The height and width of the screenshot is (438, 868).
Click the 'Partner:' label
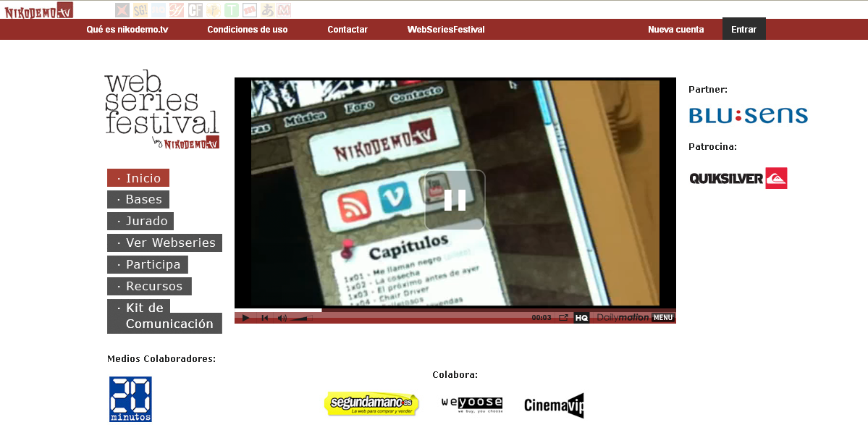click(x=708, y=89)
